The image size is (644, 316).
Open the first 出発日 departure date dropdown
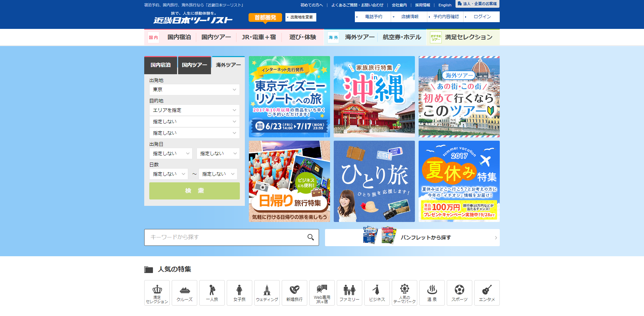[x=171, y=153]
